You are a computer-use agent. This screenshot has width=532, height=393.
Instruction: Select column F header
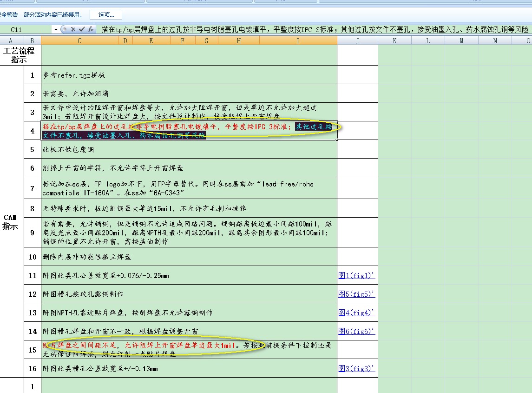click(x=183, y=41)
